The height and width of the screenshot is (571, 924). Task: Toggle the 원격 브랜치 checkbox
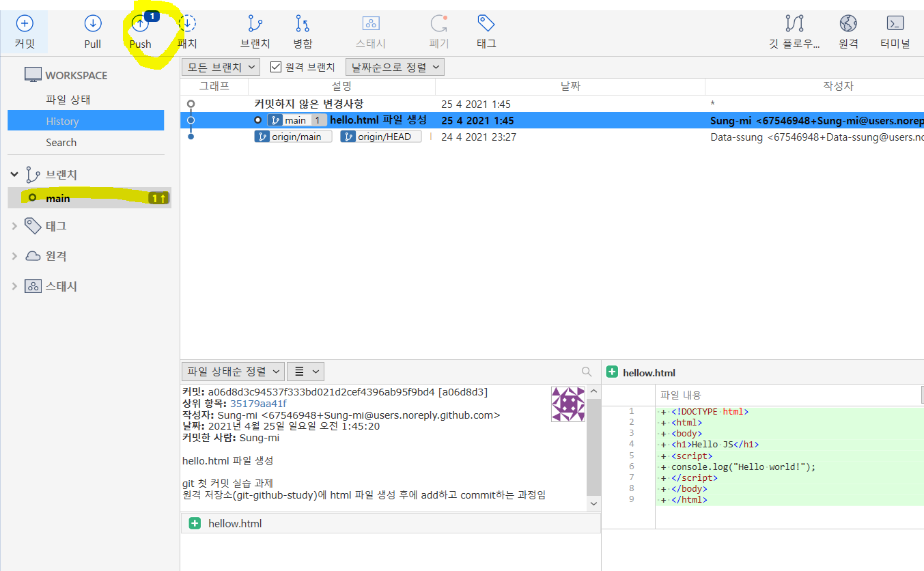(276, 67)
